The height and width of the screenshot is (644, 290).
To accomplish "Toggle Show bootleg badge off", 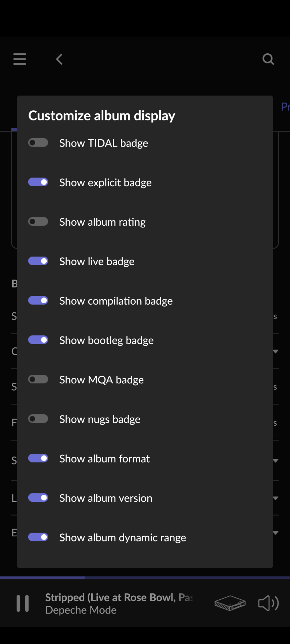I will pyautogui.click(x=38, y=340).
